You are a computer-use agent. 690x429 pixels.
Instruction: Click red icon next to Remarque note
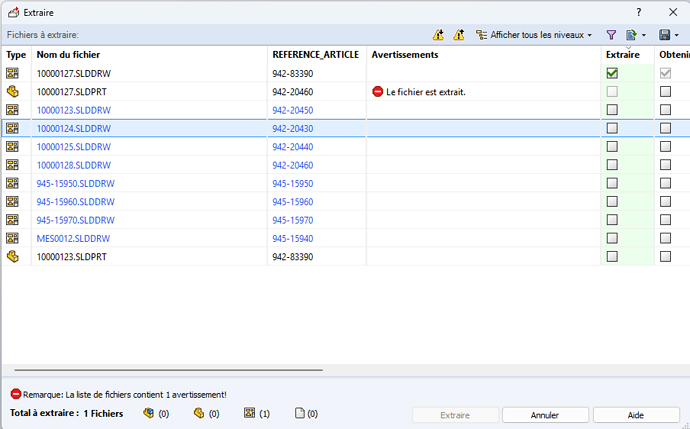[x=16, y=394]
